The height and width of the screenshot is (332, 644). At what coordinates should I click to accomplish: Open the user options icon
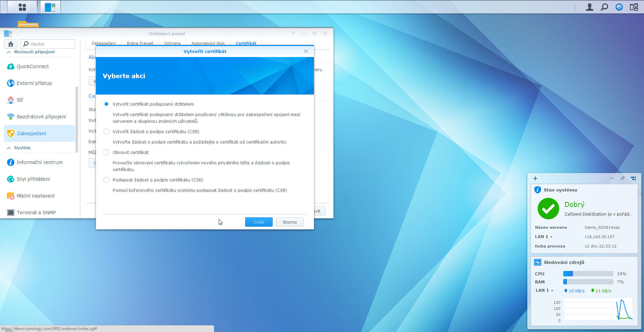pos(589,7)
